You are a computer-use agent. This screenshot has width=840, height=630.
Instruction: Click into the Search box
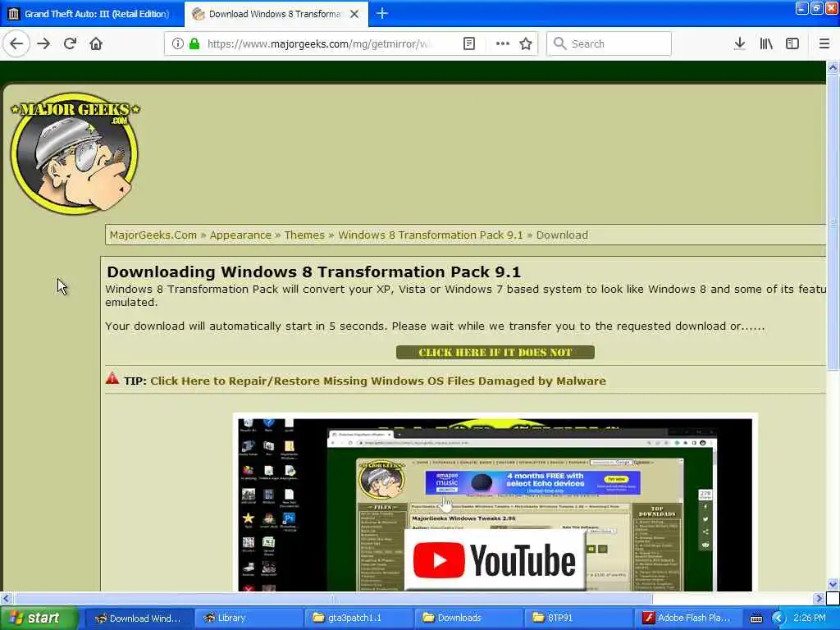point(609,44)
